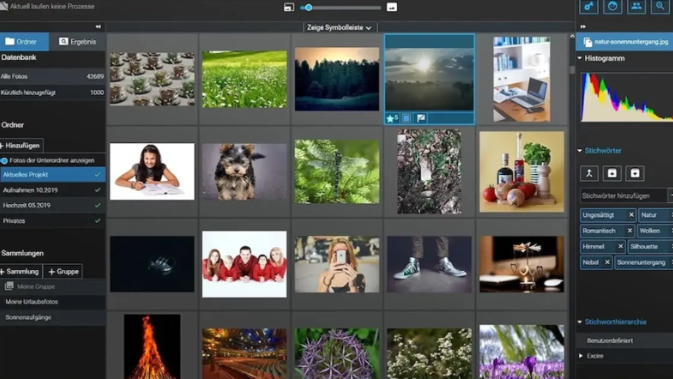This screenshot has height=379, width=673.
Task: Click the Meine Gruppe collection icon
Action: click(9, 286)
